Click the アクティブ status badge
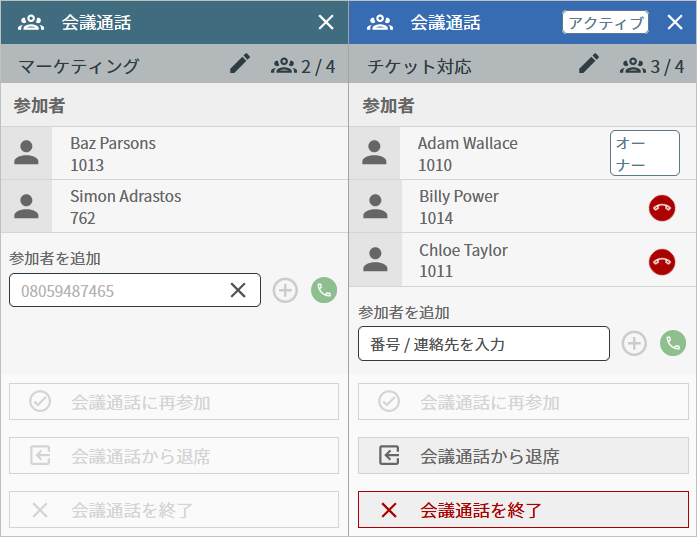 point(605,22)
